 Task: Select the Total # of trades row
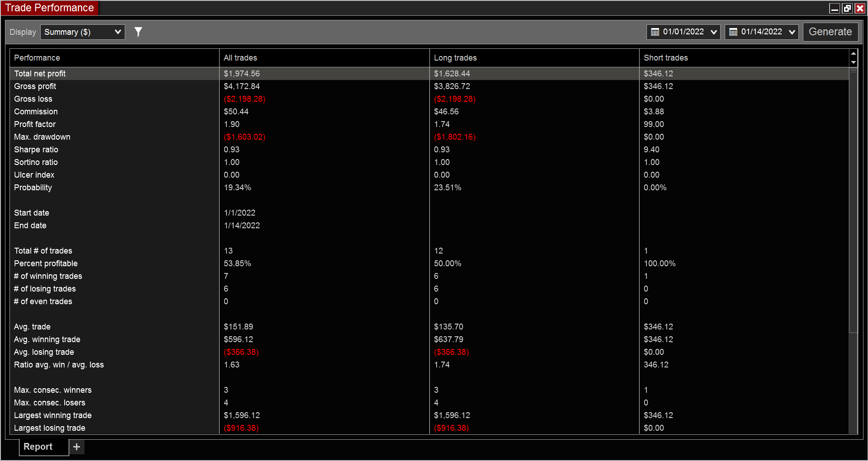[429, 251]
